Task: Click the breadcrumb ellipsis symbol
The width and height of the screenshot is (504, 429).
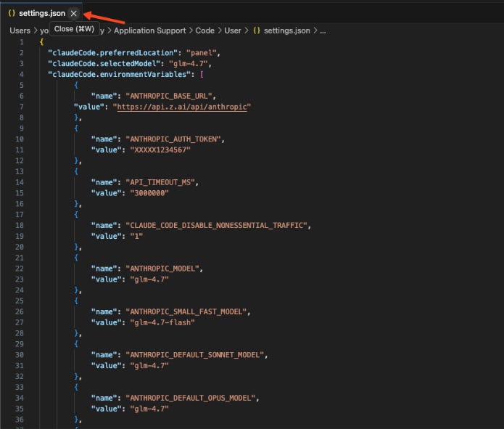Action: [323, 31]
